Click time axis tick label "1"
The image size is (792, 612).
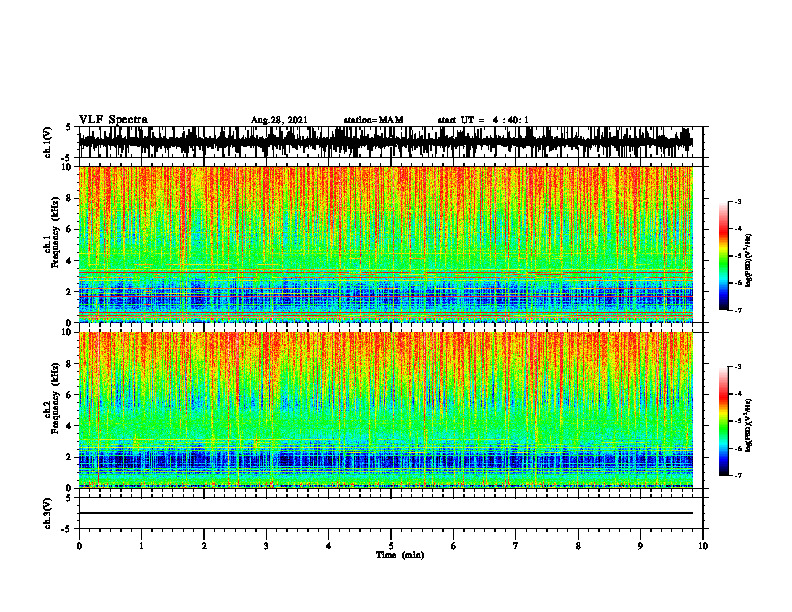pos(141,546)
